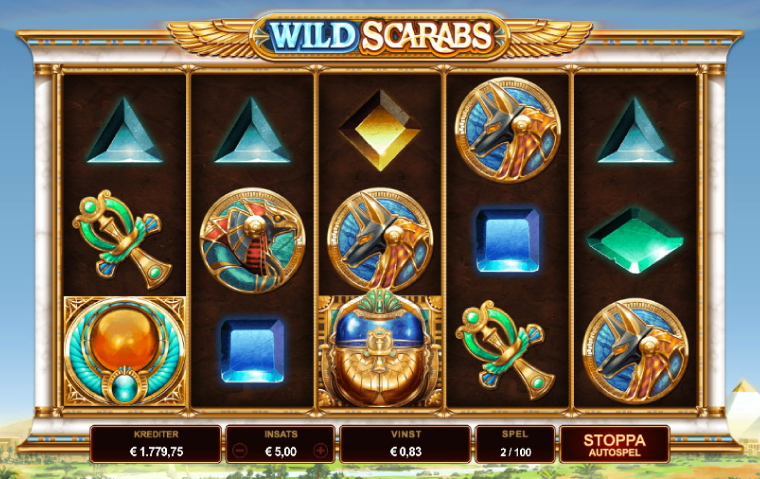Select the Anubis medallion on reel five
Viewport: 760px width, 479px height.
pyautogui.click(x=635, y=351)
